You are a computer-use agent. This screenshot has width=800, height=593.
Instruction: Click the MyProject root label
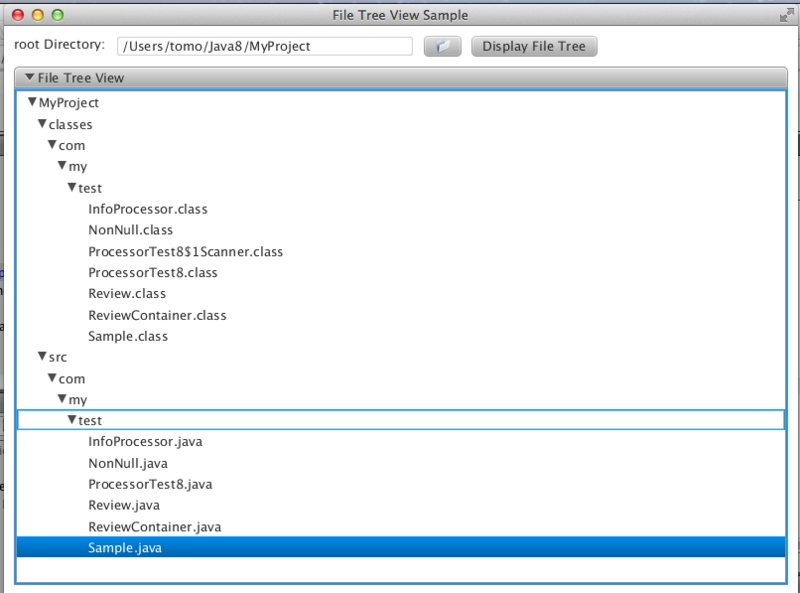coord(69,103)
